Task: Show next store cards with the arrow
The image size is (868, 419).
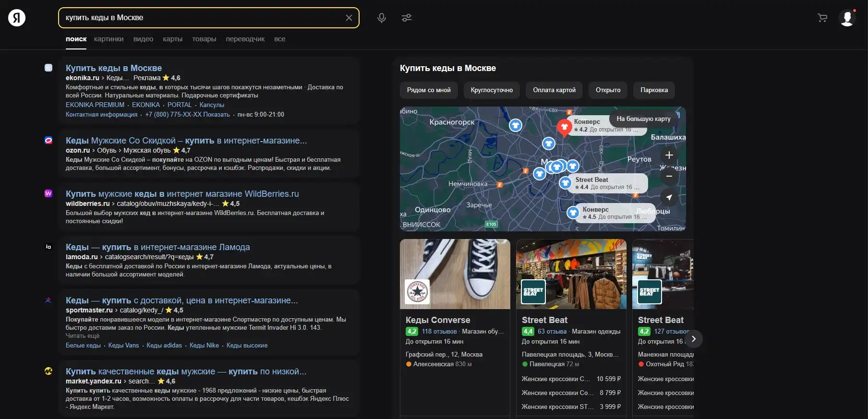Action: 693,339
